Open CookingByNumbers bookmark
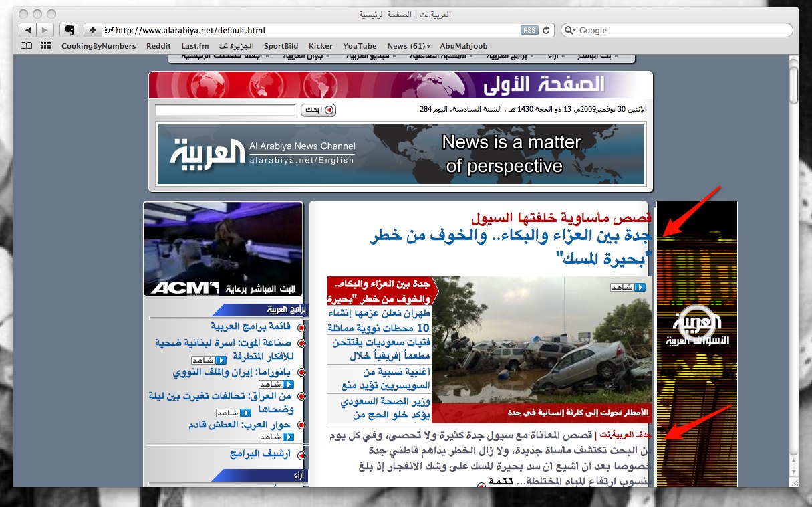 pos(98,46)
